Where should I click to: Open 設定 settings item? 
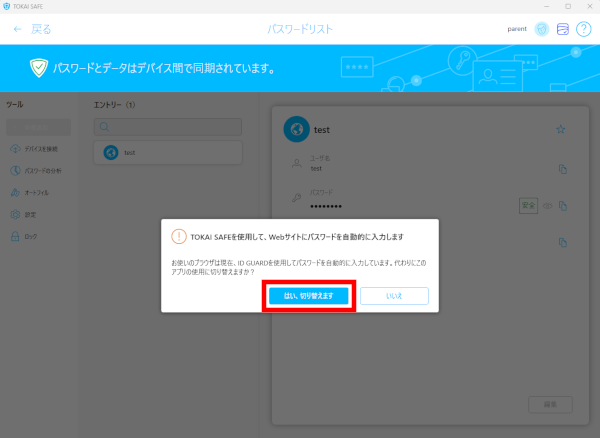pyautogui.click(x=23, y=215)
